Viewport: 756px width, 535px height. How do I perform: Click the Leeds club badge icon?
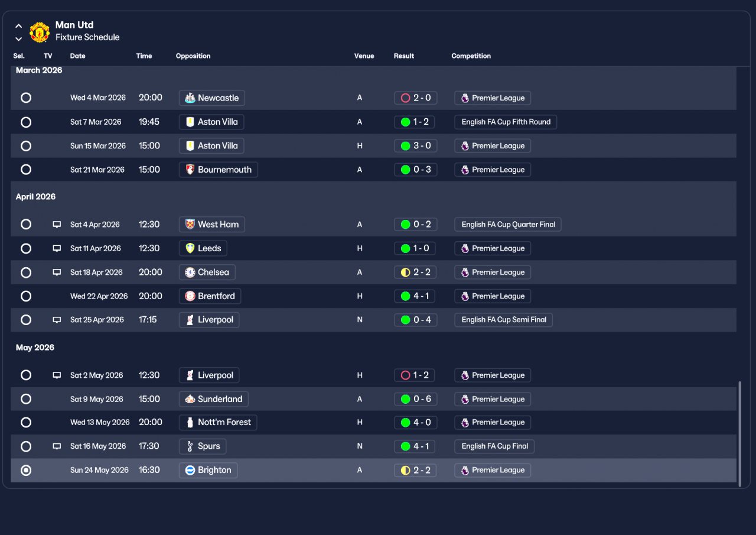(190, 248)
